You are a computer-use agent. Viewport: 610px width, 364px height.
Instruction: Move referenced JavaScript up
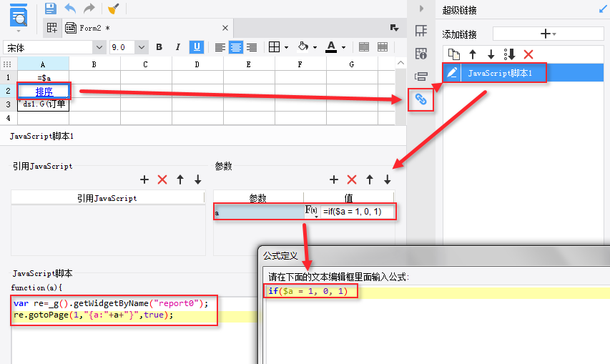180,179
